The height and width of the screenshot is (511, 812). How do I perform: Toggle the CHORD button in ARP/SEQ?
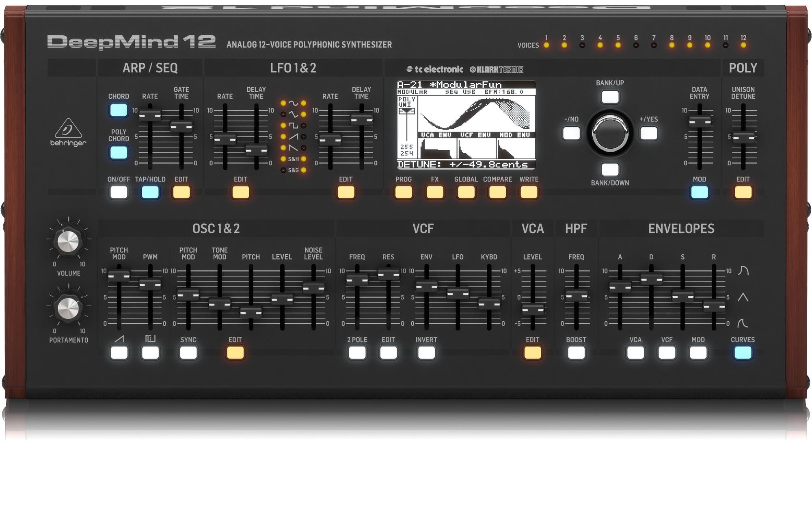tap(119, 110)
